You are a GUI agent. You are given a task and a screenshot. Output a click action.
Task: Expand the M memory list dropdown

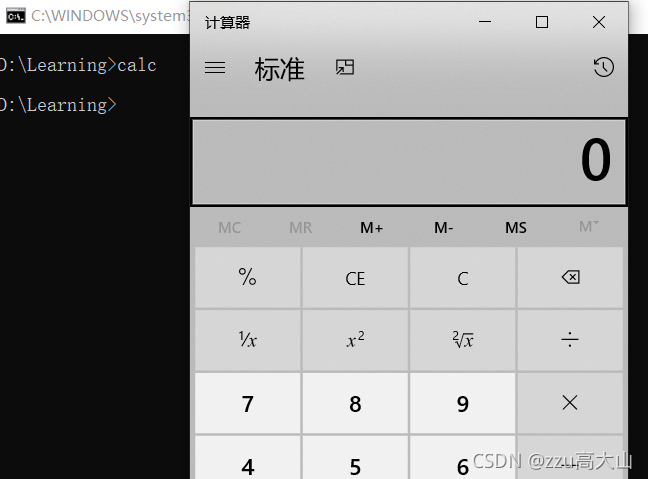(588, 226)
